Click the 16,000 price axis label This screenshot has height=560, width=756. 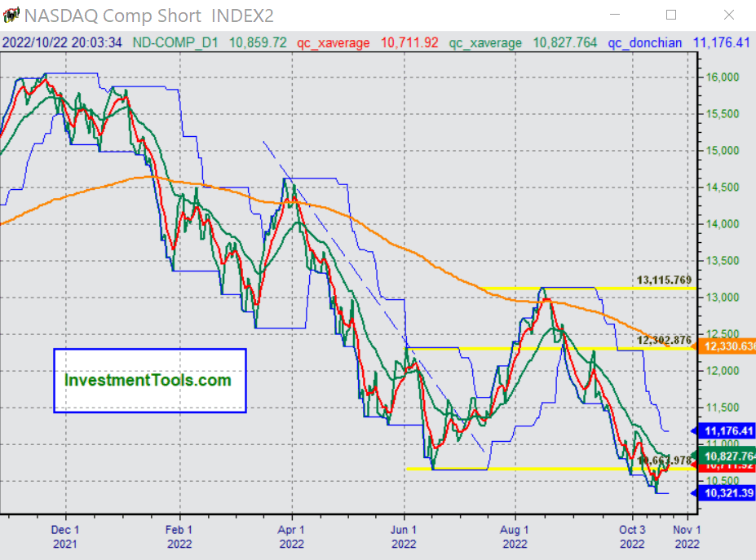[721, 77]
